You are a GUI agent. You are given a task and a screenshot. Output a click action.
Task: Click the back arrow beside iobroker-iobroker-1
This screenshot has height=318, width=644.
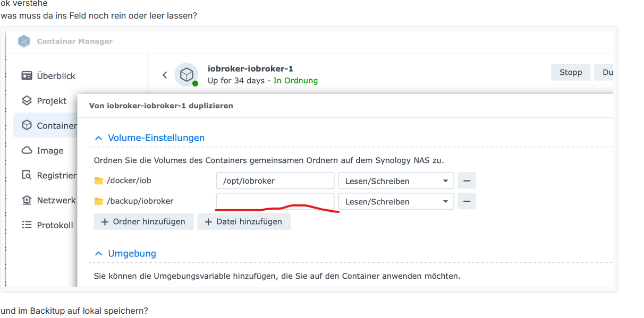click(165, 75)
